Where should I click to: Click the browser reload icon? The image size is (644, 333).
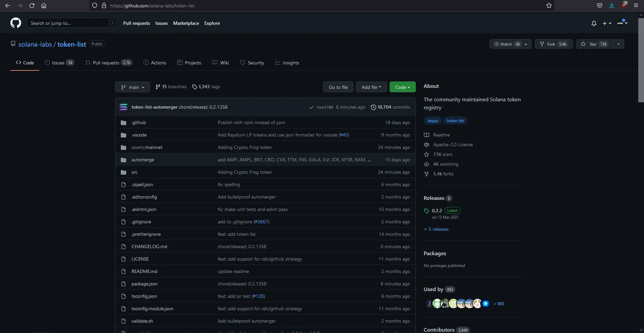(32, 6)
